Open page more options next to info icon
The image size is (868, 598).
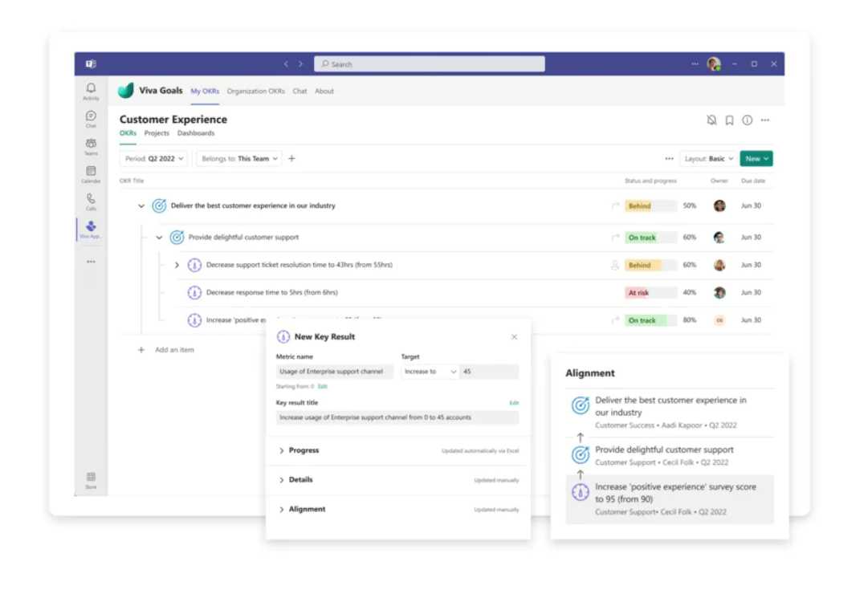pos(765,120)
